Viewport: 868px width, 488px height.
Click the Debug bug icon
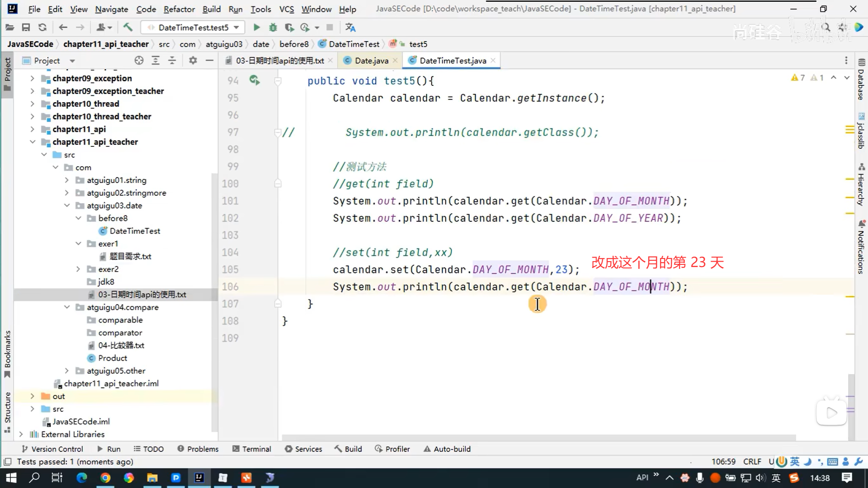(273, 28)
